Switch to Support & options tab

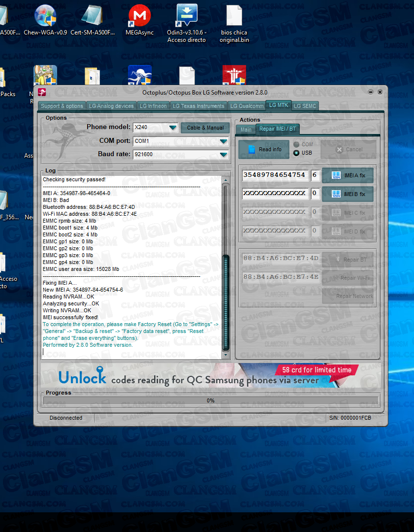[62, 106]
